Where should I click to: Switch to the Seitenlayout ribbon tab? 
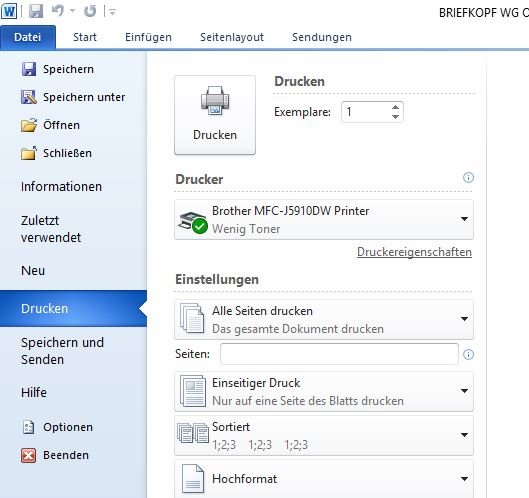[x=232, y=37]
